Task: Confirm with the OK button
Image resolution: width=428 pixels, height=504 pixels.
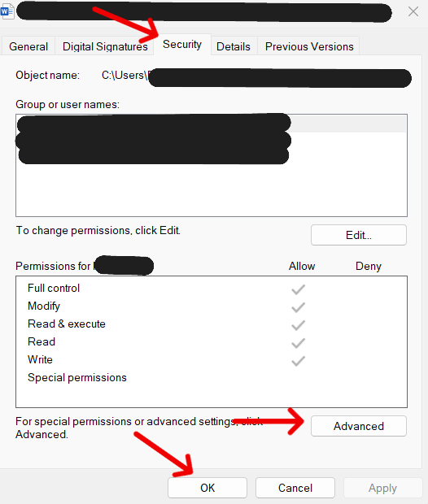Action: point(207,488)
